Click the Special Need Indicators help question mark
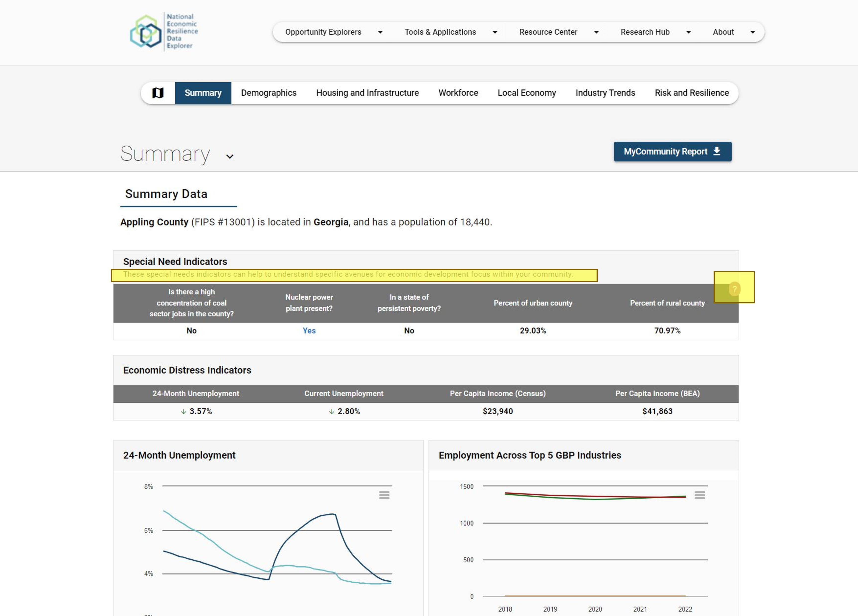 734,289
